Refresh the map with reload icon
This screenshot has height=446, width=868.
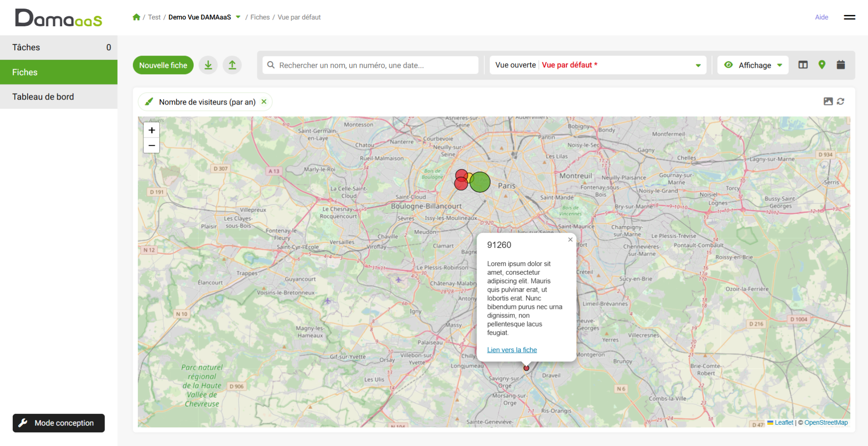click(840, 101)
